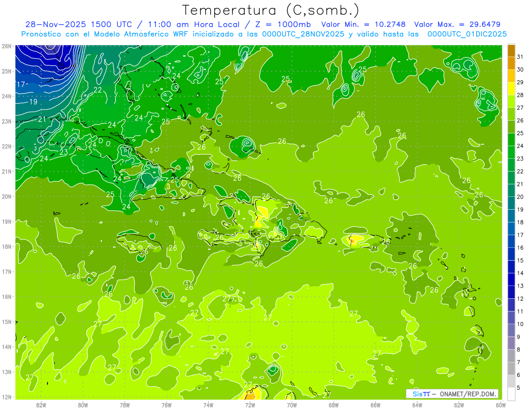This screenshot has width=532, height=411.
Task: Click the 74W longitude label
Action: pos(208,405)
